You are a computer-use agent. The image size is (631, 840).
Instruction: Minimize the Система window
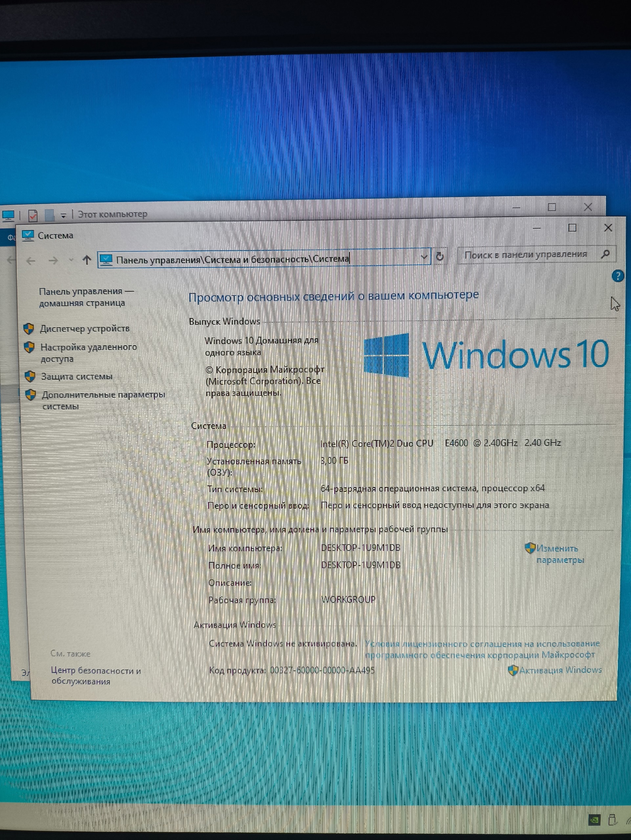537,228
